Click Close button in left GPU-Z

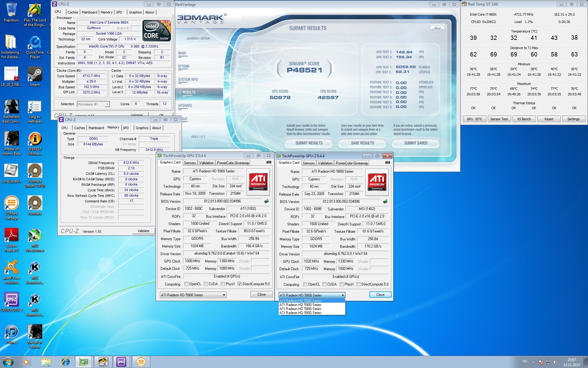click(x=262, y=294)
